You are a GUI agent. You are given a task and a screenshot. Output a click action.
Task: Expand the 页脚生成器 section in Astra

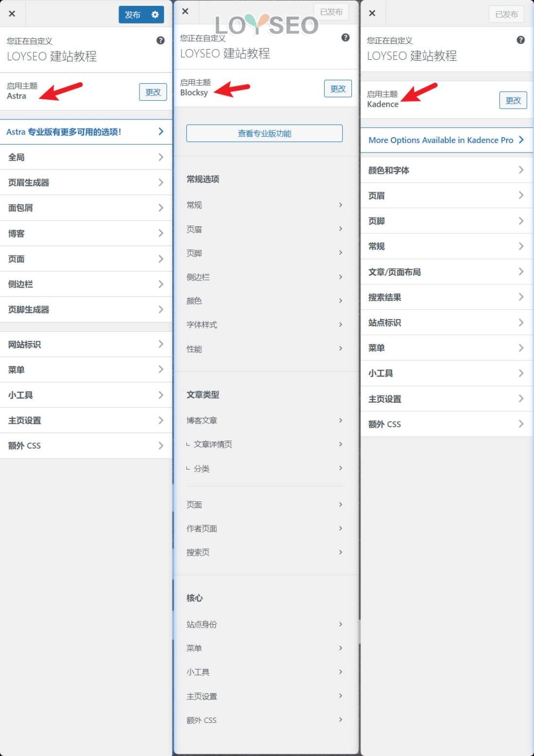(x=85, y=309)
